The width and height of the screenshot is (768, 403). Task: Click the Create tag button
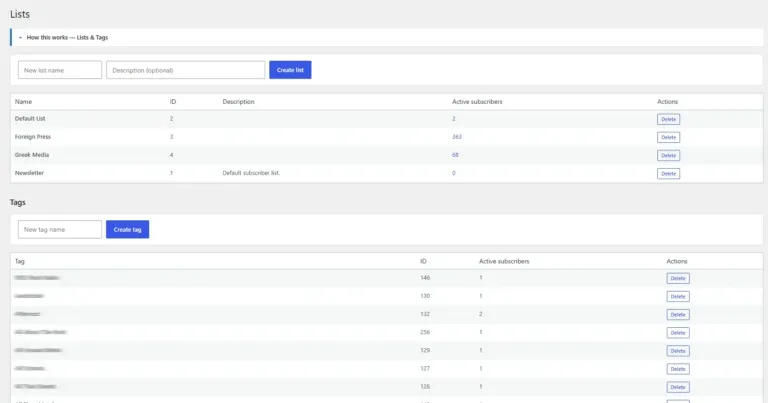pyautogui.click(x=127, y=229)
